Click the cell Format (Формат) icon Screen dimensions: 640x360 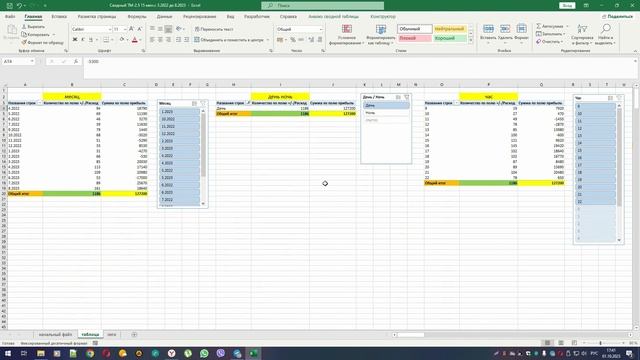click(x=521, y=29)
